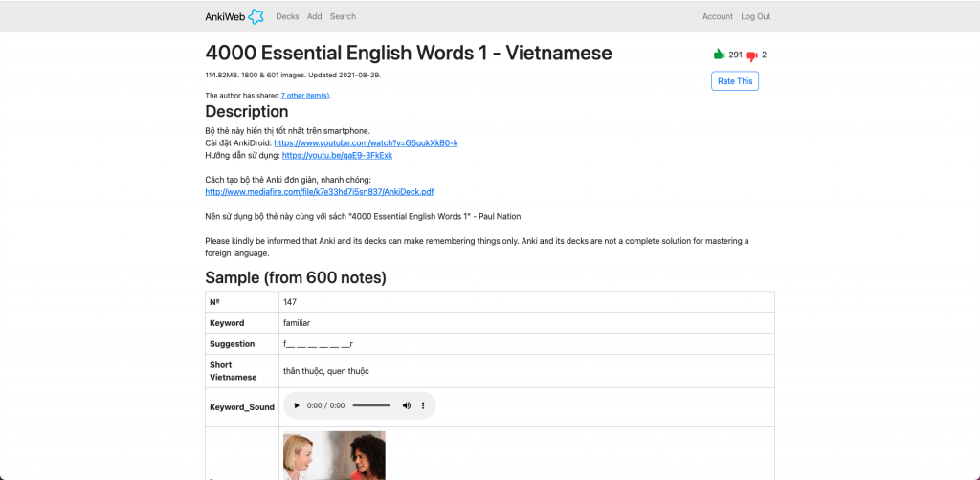Open the Decks menu item
The height and width of the screenshot is (480, 980).
(x=287, y=17)
